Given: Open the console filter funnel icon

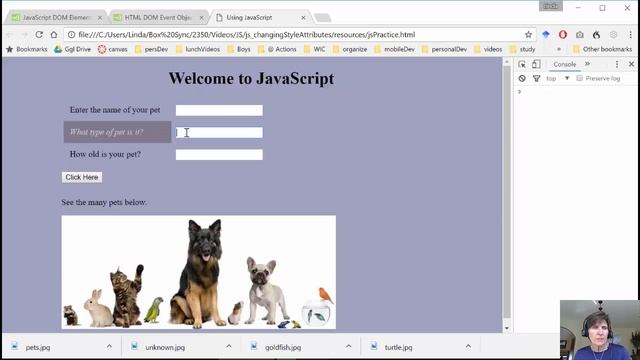Looking at the screenshot, I should pyautogui.click(x=536, y=78).
